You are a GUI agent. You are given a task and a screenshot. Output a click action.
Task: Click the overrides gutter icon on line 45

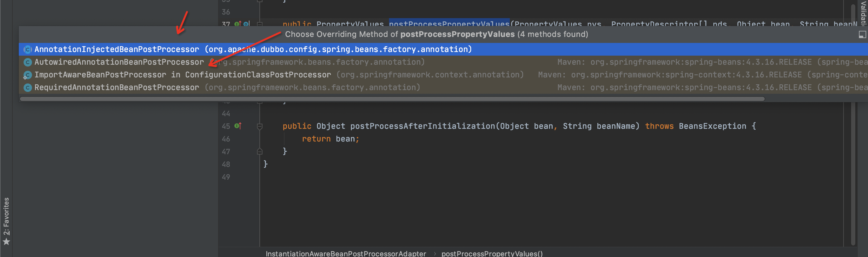(238, 126)
